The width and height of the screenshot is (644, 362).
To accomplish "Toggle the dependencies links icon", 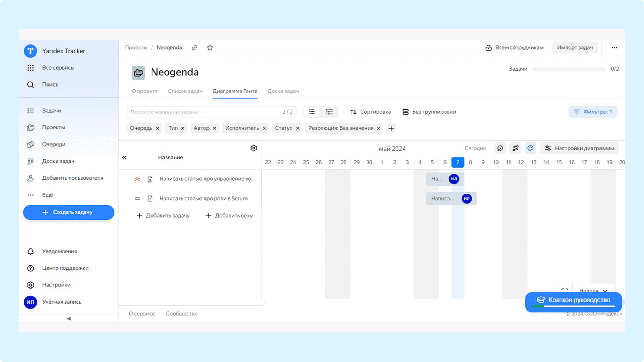I will [x=515, y=148].
